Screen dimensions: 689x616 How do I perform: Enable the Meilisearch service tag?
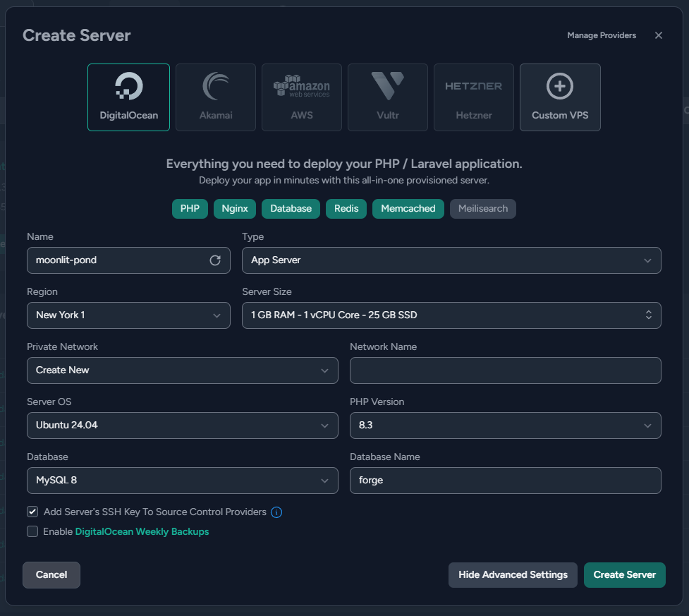[x=483, y=208]
